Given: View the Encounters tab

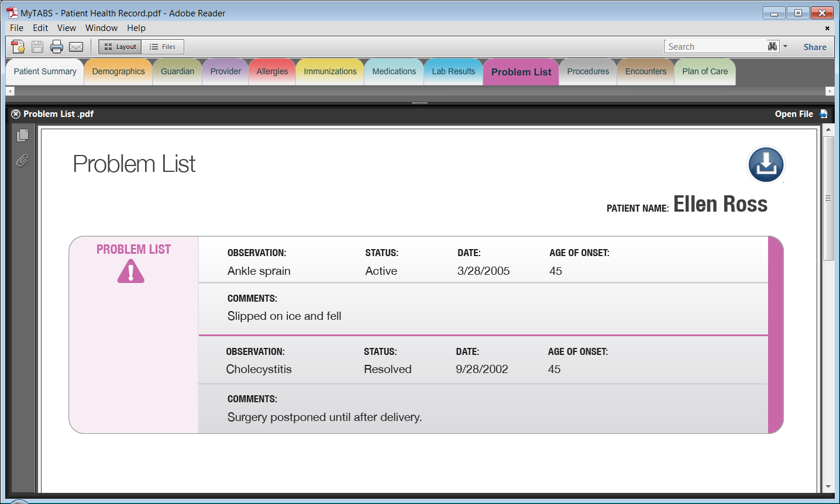Looking at the screenshot, I should pyautogui.click(x=645, y=71).
